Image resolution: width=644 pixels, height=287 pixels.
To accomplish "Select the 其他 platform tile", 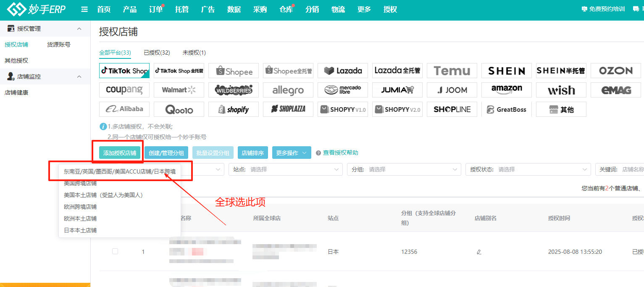I will [561, 109].
